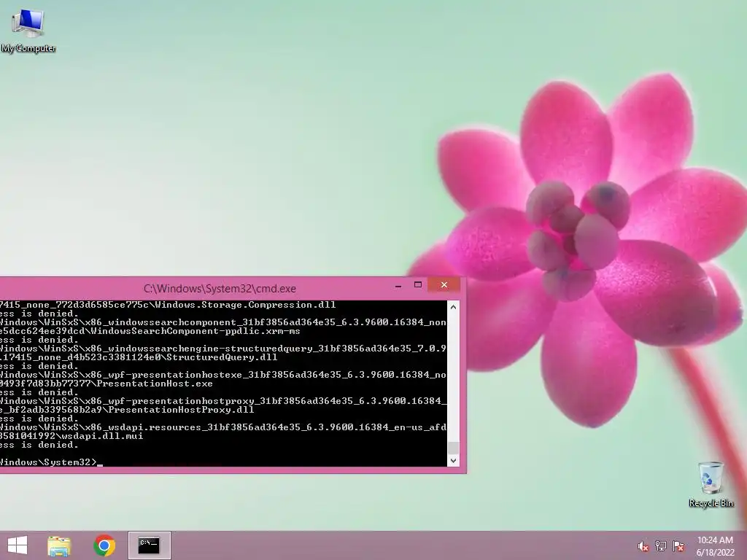Open the Action Center flag icon
Image resolution: width=747 pixels, height=560 pixels.
(678, 546)
